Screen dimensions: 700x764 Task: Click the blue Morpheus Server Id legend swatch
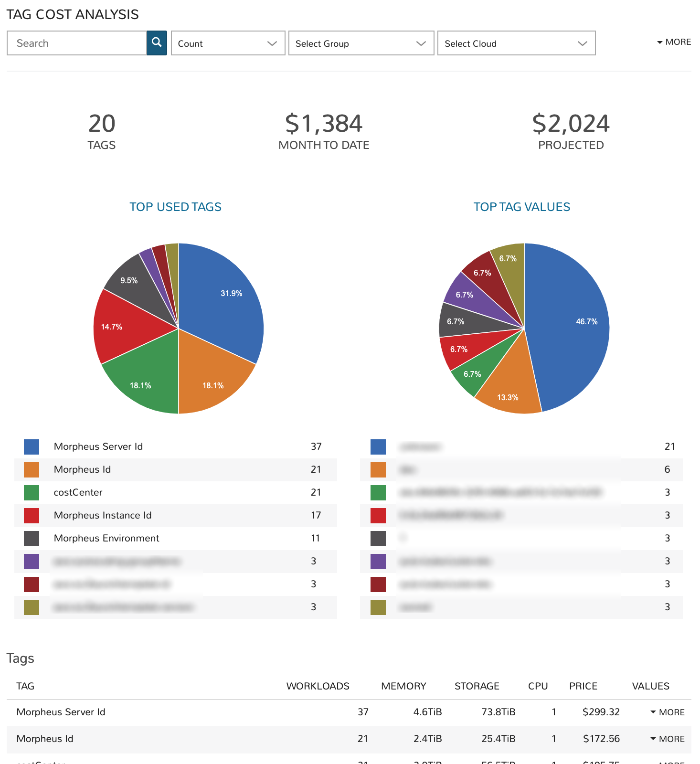coord(32,447)
